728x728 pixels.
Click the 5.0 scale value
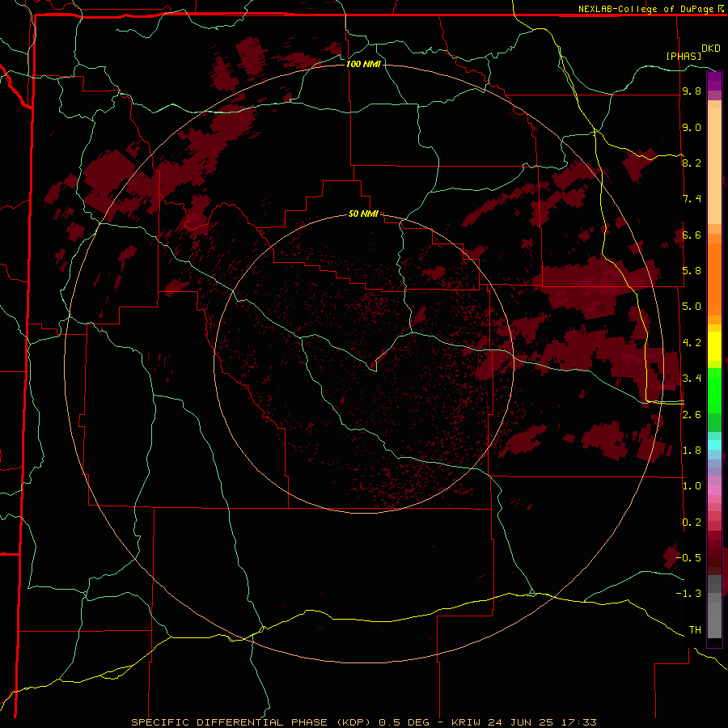click(x=692, y=307)
